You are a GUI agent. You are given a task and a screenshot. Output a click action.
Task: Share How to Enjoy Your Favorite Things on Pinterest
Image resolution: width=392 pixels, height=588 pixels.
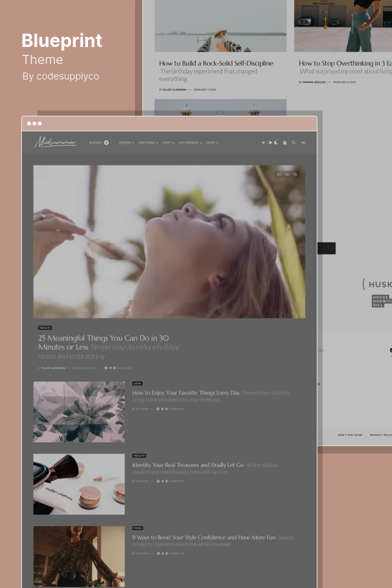pyautogui.click(x=166, y=409)
